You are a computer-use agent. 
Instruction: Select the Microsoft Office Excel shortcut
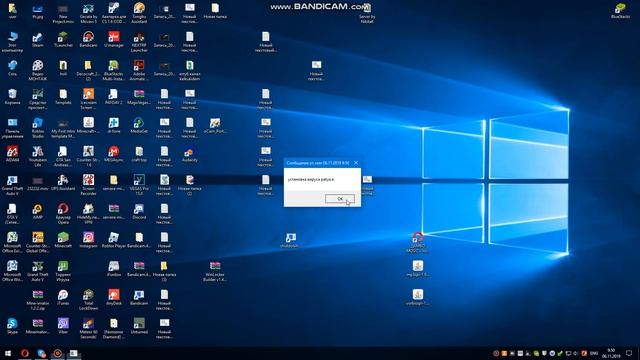click(12, 242)
